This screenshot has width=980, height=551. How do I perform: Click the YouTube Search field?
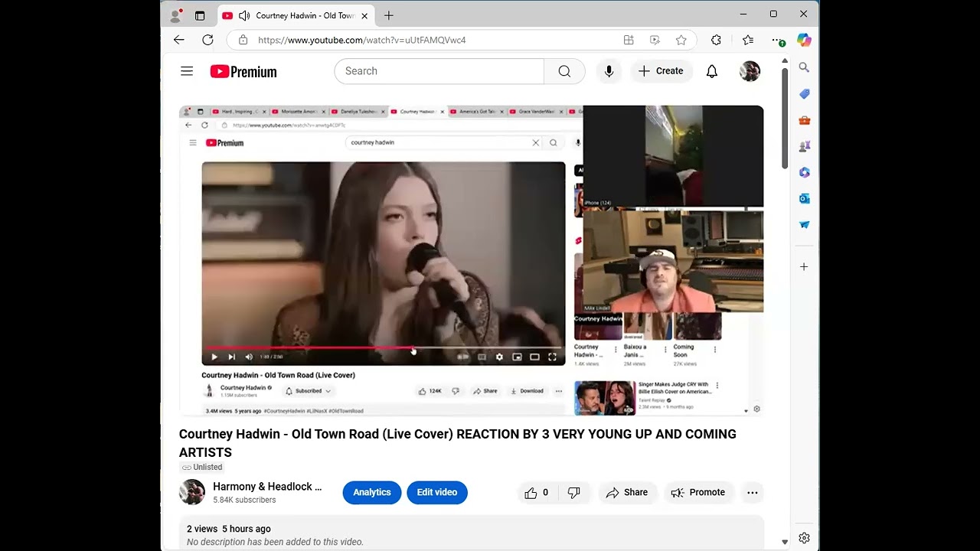439,71
